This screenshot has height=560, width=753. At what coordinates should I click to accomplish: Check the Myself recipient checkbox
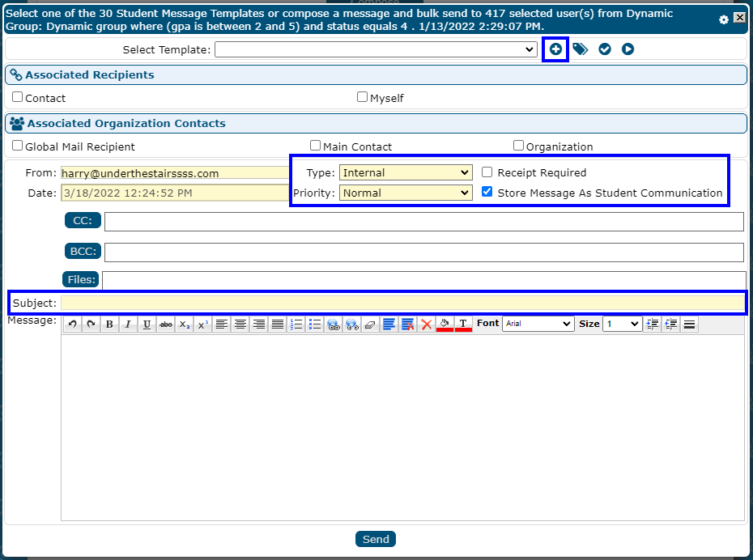coord(363,97)
